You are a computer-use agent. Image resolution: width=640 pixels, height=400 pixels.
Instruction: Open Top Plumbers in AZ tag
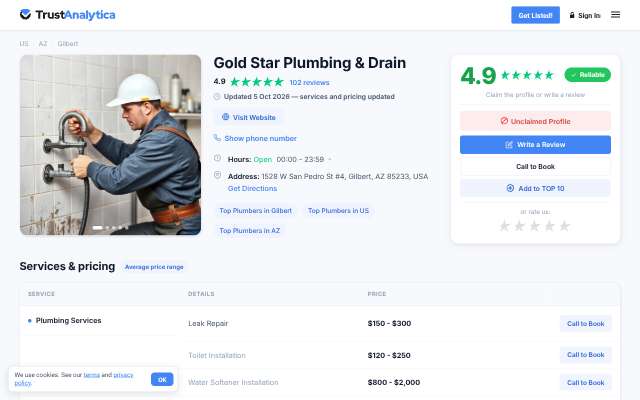250,231
